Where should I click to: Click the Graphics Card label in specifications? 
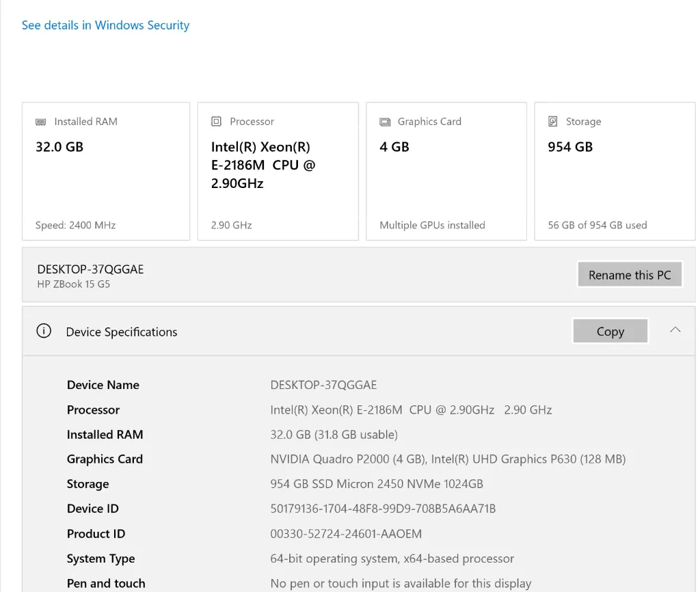105,459
